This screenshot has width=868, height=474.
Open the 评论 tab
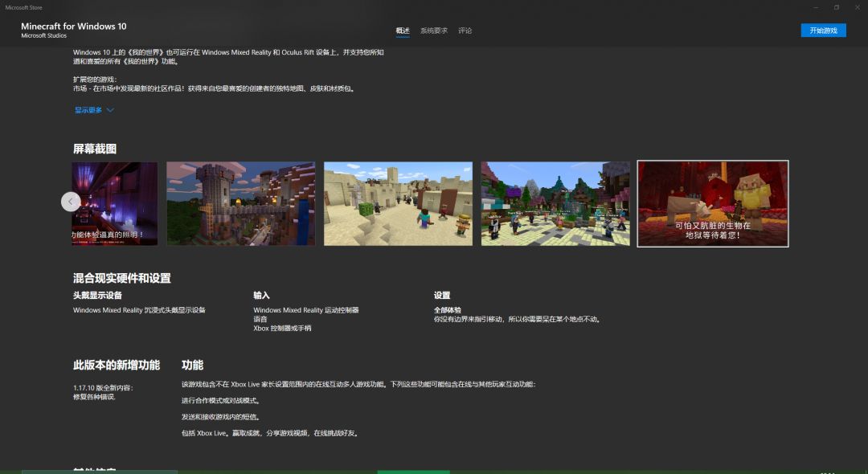click(465, 31)
